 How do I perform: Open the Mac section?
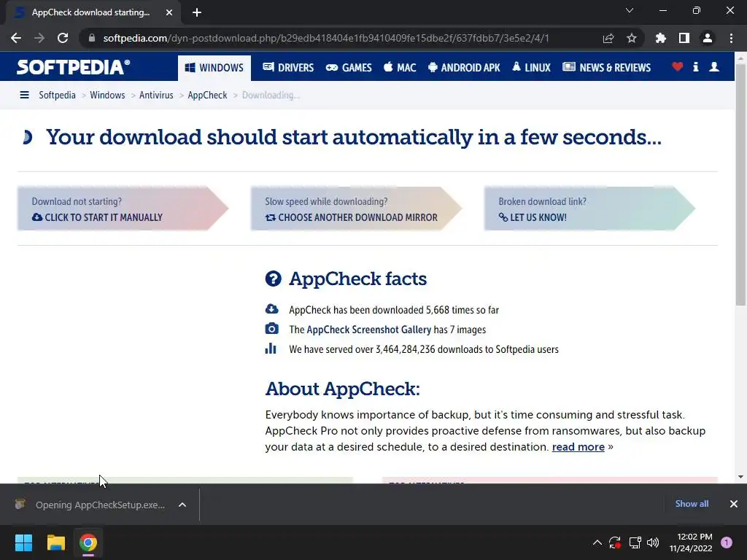(x=400, y=68)
